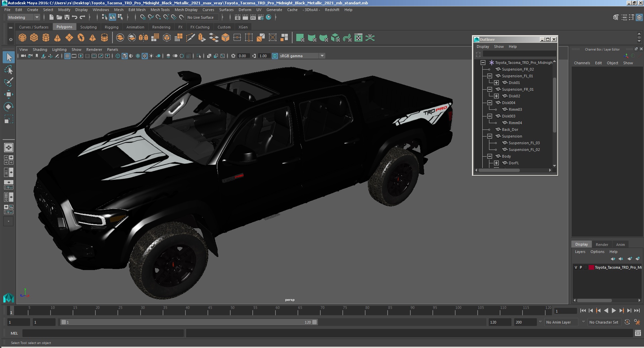Click the Maya logo icon at bottom-left
Image resolution: width=644 pixels, height=348 pixels.
point(8,297)
